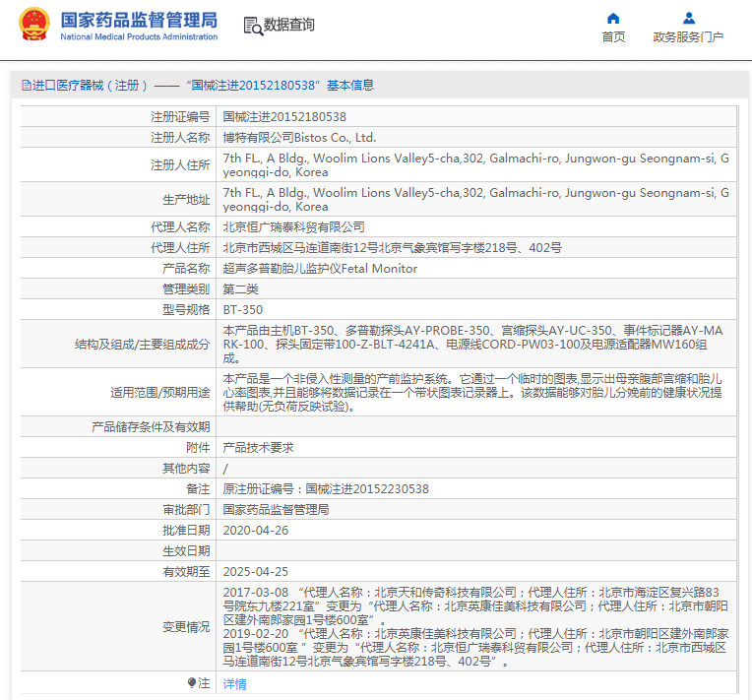Click the NMPA national emblem logo
Screen dimensions: 752x700
point(34,24)
